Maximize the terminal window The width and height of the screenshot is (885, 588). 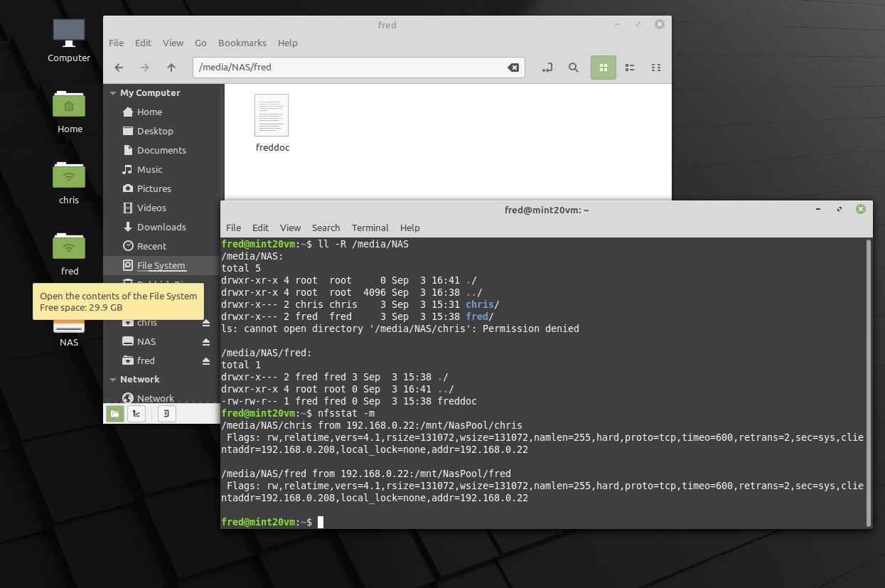point(840,210)
